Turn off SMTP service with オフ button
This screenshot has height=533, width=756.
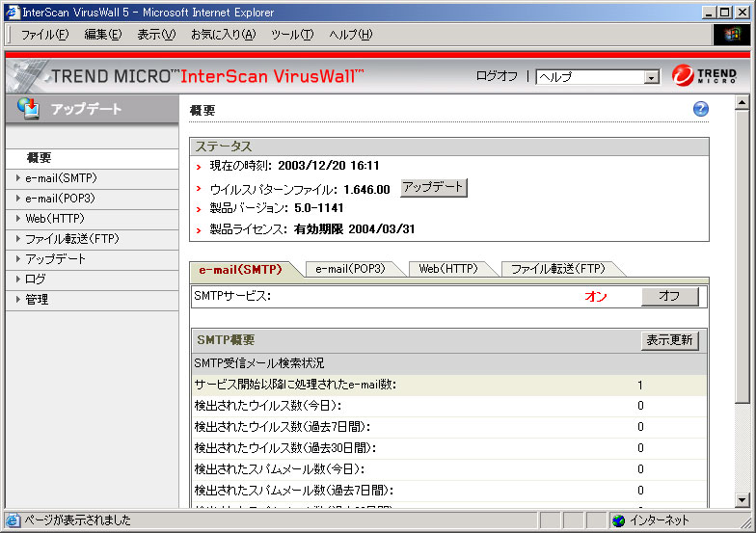click(x=669, y=297)
